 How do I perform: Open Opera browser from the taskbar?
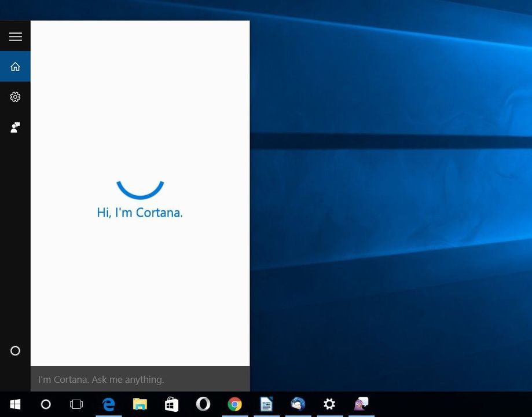pos(203,404)
